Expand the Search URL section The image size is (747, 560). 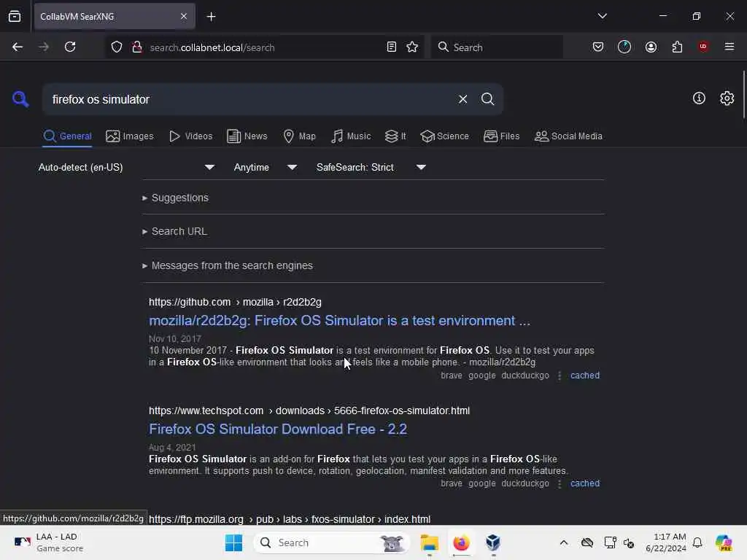(174, 231)
